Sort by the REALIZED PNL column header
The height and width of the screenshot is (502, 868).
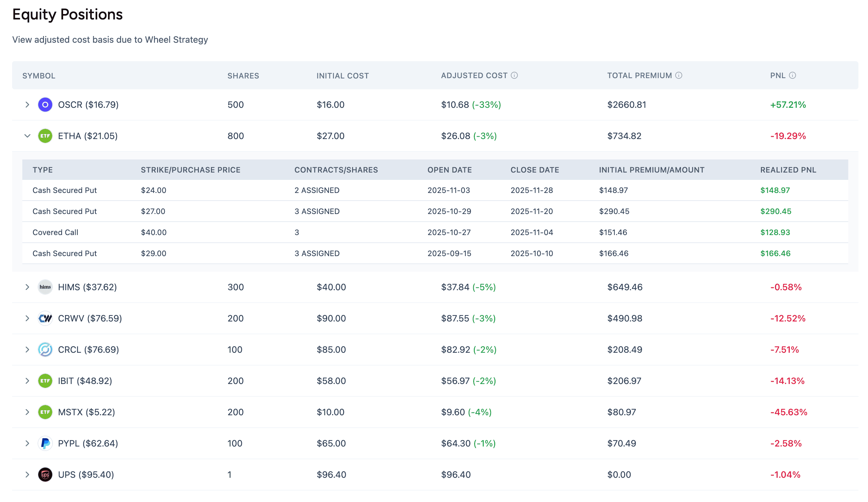[x=788, y=170]
